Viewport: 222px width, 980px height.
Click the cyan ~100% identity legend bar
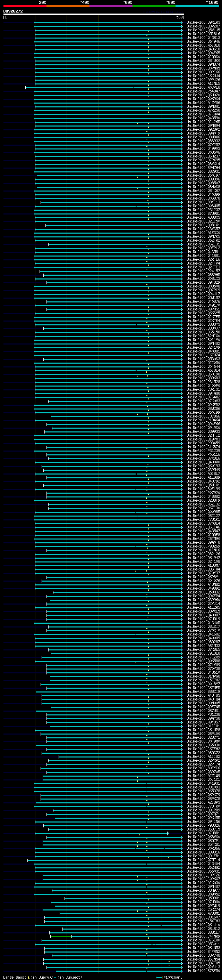coord(197,6)
